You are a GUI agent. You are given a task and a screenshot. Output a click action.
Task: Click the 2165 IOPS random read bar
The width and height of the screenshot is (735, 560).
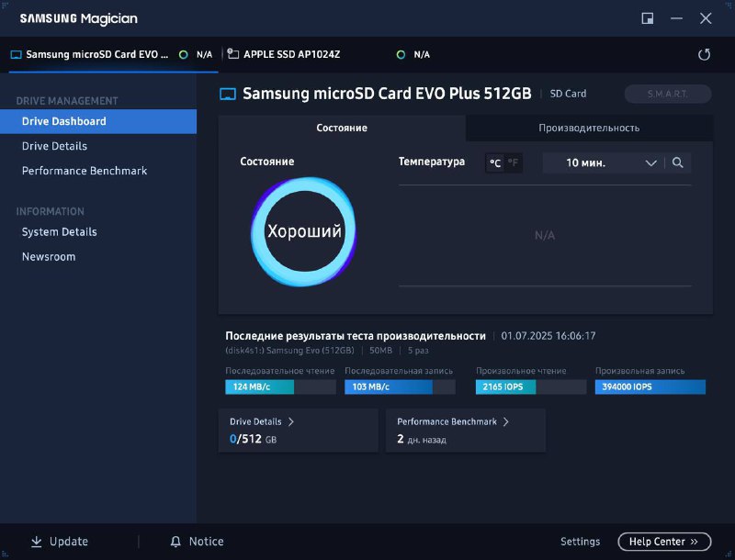(531, 386)
